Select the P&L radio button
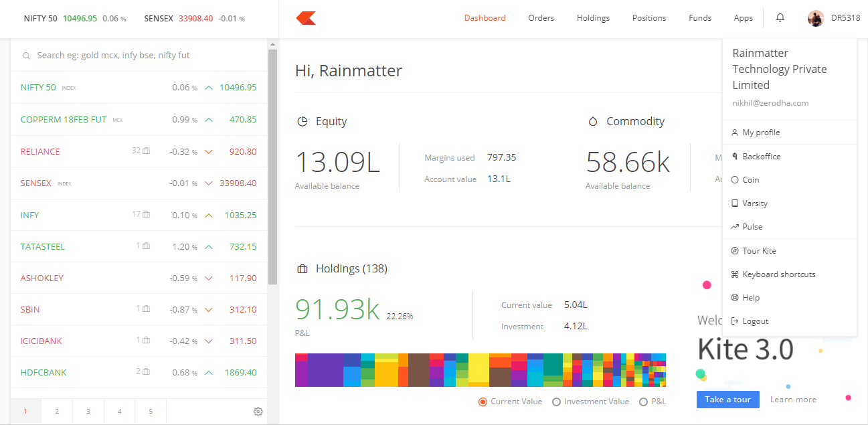868x425 pixels. point(643,402)
